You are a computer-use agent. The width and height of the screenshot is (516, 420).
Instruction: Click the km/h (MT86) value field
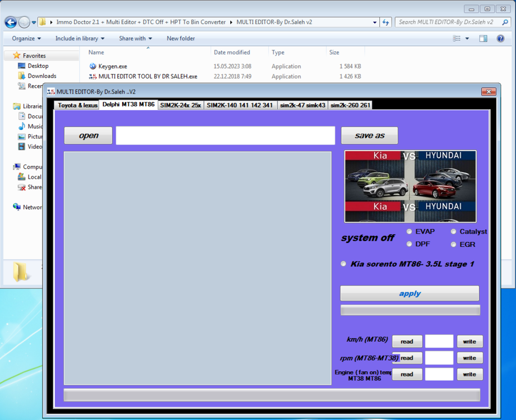439,341
